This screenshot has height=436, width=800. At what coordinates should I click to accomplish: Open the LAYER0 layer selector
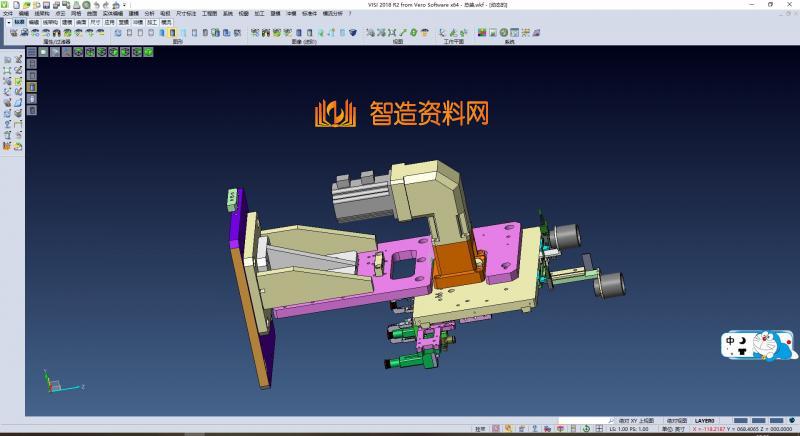pos(704,420)
